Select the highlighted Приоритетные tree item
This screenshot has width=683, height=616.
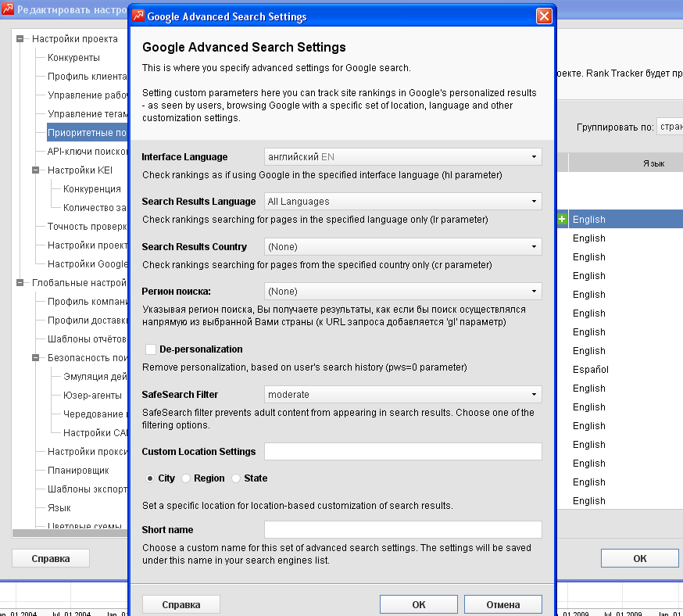(87, 132)
